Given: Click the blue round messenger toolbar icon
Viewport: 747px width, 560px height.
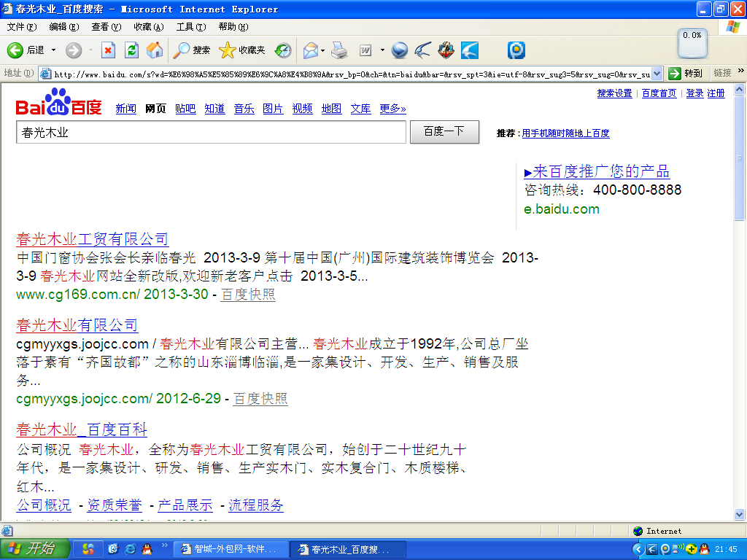Looking at the screenshot, I should [x=399, y=50].
